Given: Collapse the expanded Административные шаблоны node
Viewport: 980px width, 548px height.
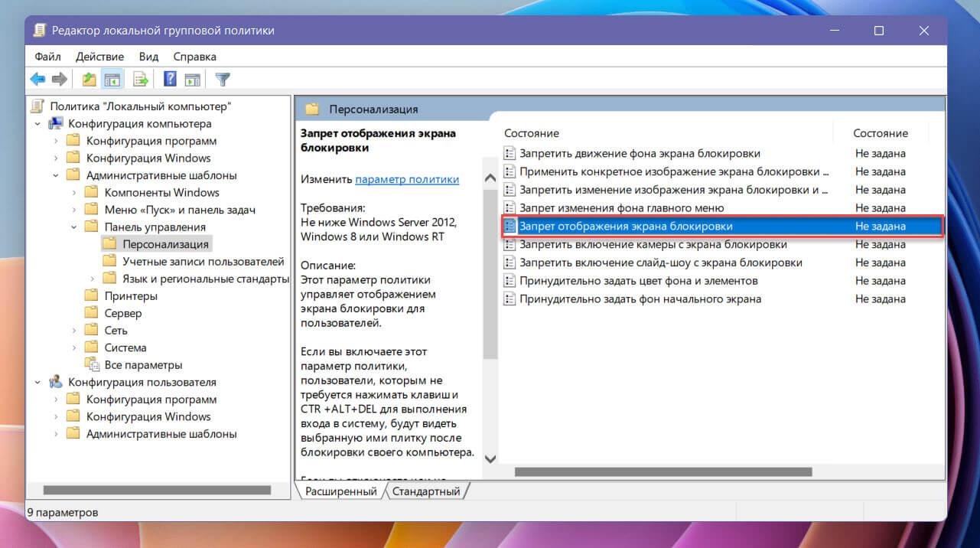Looking at the screenshot, I should point(56,175).
